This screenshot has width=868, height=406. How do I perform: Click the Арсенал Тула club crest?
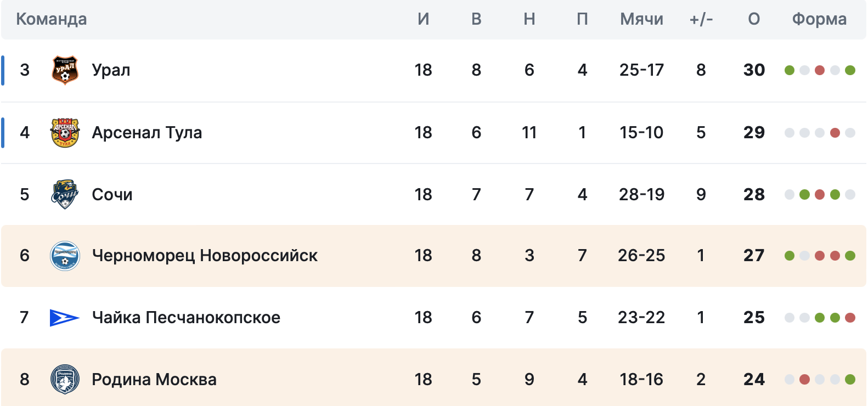click(x=65, y=132)
